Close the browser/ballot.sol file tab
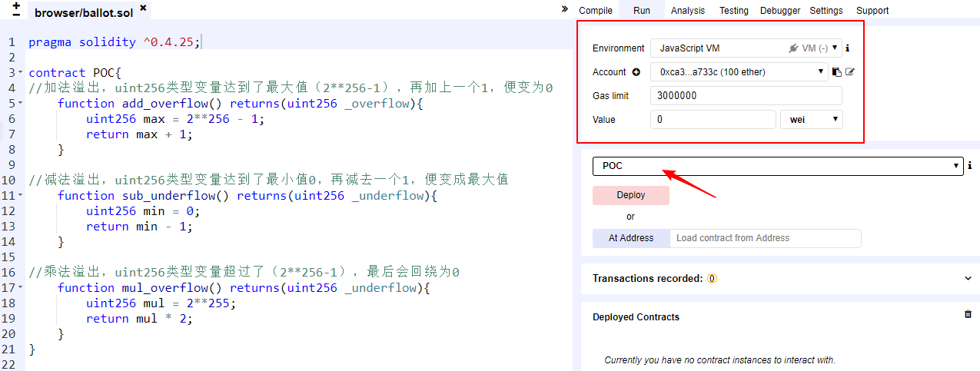980x371 pixels. (143, 8)
